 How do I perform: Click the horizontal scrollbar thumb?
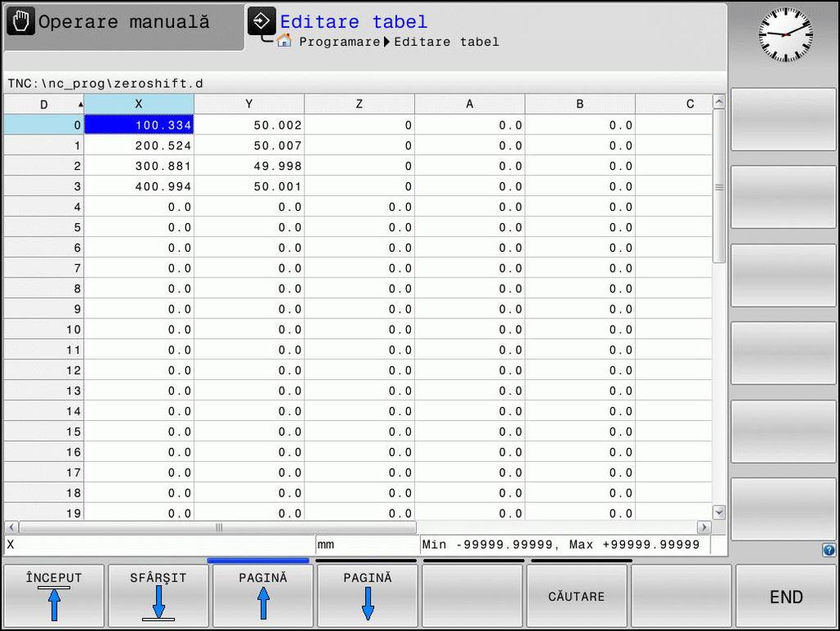pyautogui.click(x=218, y=527)
